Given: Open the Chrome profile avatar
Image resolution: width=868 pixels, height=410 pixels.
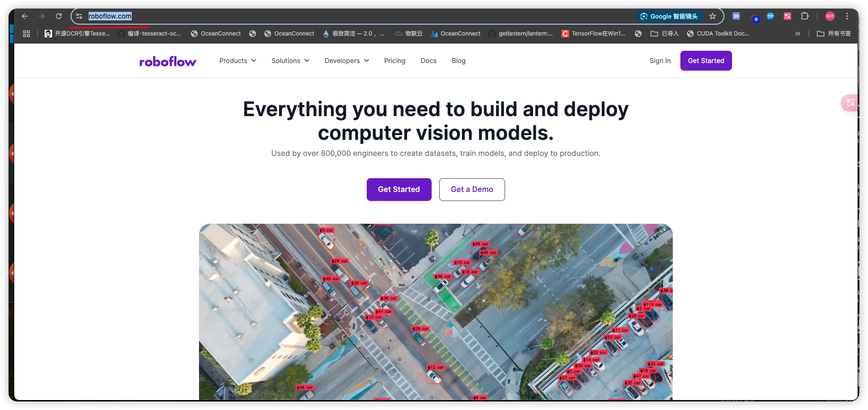Looking at the screenshot, I should click(x=830, y=16).
